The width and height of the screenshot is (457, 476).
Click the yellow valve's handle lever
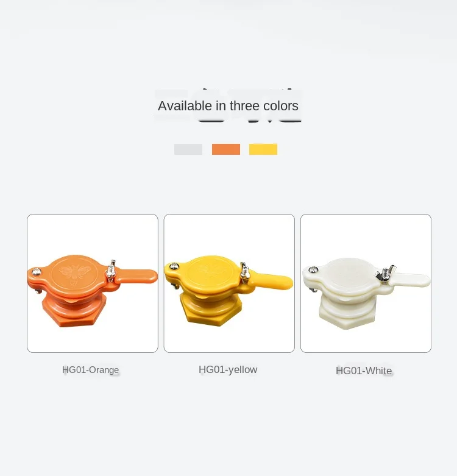click(x=272, y=282)
